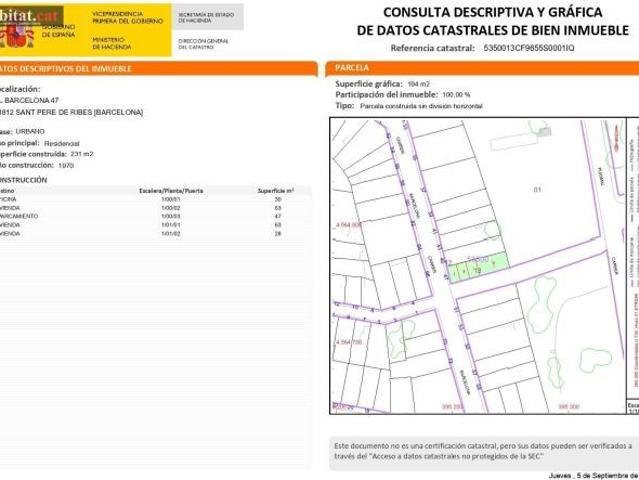Select the 'Residencial' main use value
Image resolution: width=639 pixels, height=480 pixels.
pos(62,143)
